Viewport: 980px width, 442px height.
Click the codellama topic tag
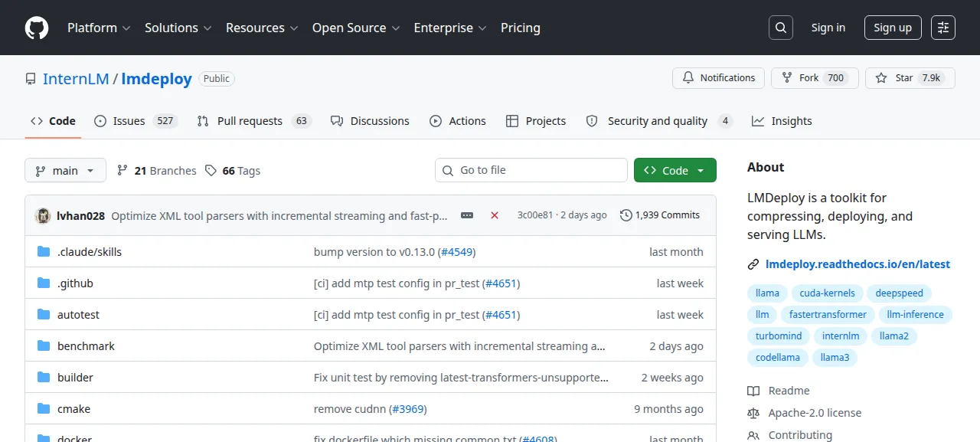778,358
